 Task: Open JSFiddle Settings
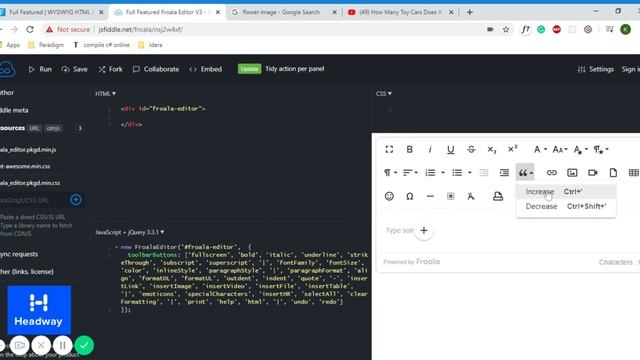coord(596,69)
